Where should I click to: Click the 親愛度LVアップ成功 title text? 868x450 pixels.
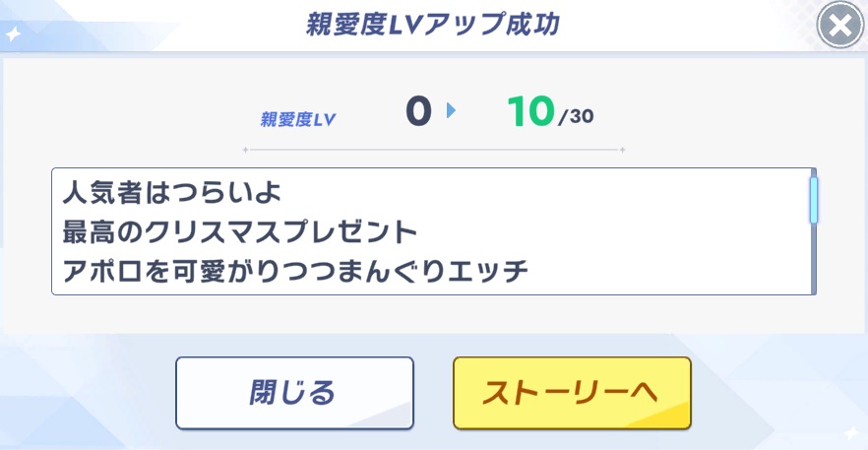point(433,26)
